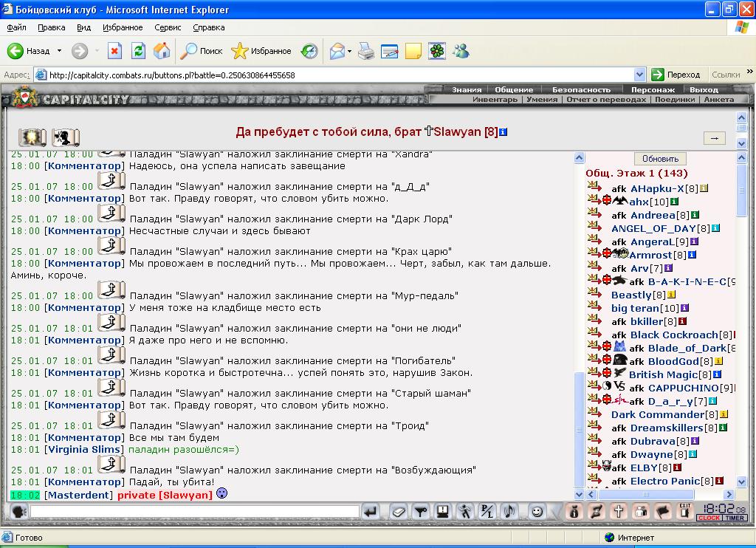756x548 pixels.
Task: Open the Правка menu
Action: [51, 27]
